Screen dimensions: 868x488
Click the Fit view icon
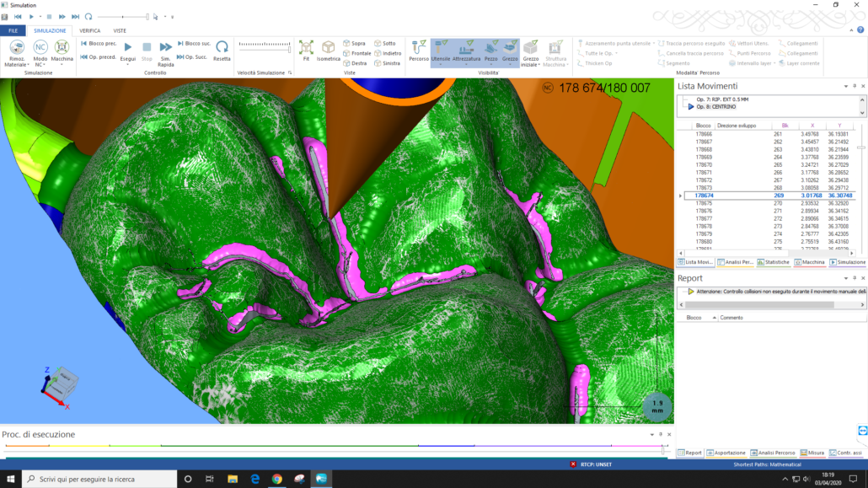pyautogui.click(x=306, y=47)
